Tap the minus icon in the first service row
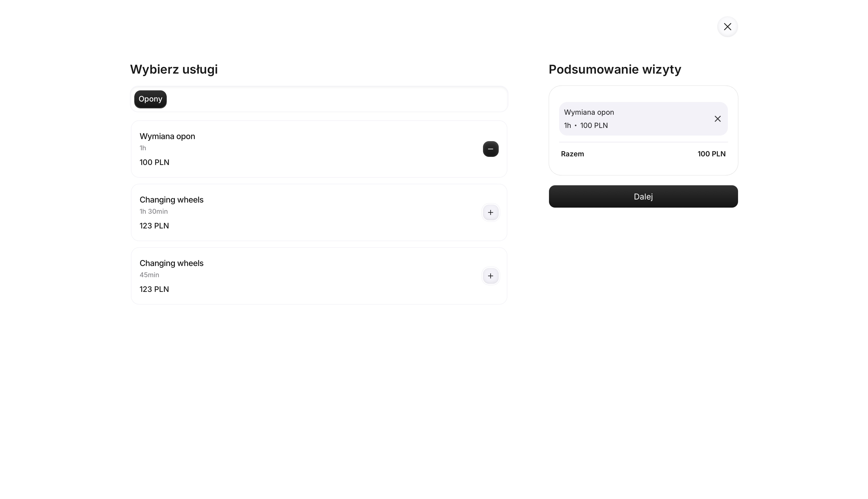 pyautogui.click(x=491, y=149)
